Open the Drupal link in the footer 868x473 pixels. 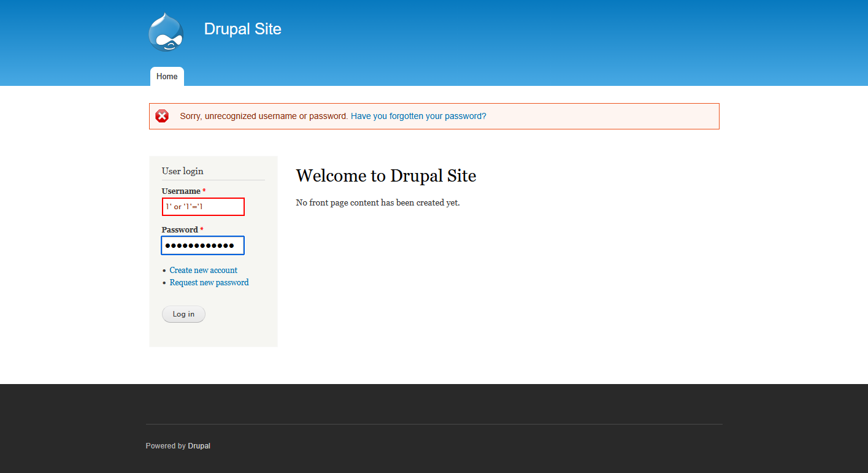pos(199,446)
